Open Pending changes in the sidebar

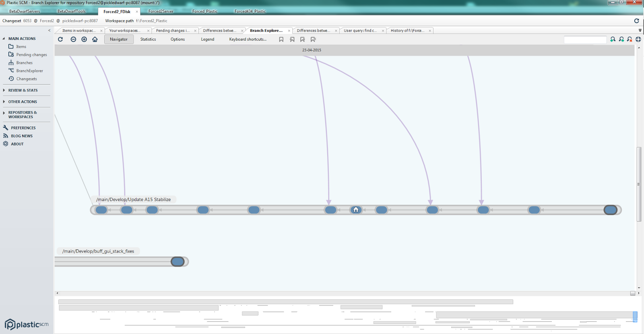[28, 55]
